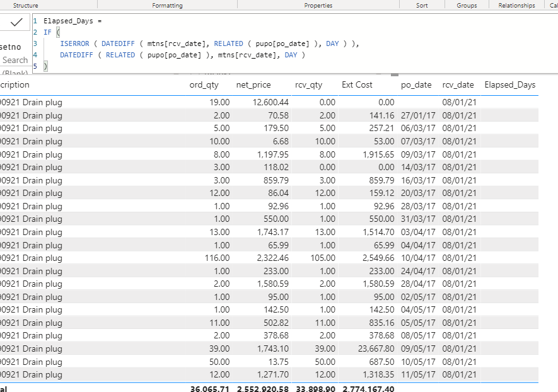Click the (Blank) slicer item
Viewport: 558px width, 392px height.
15,73
